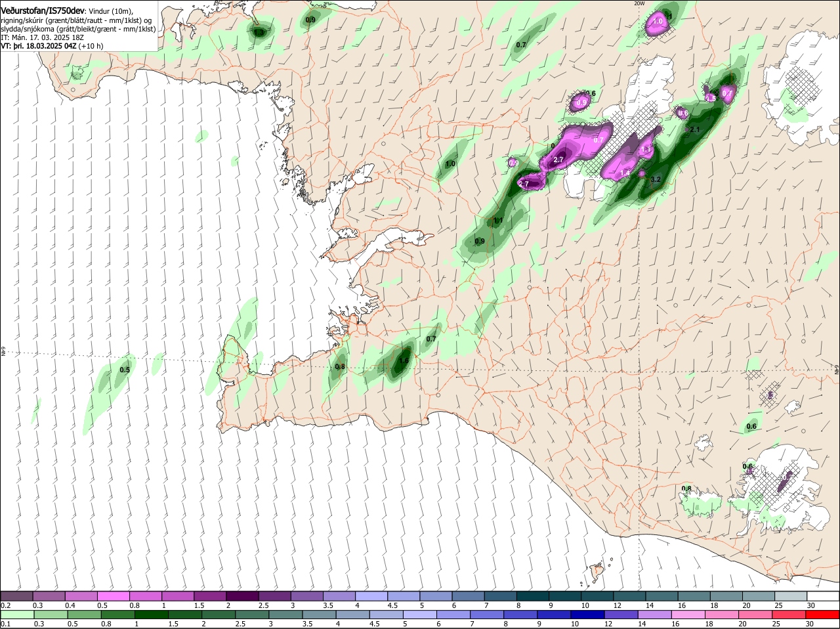
Task: Pick the dusky purple swatch labeled 0.2 in upper row
Action: pyautogui.click(x=16, y=596)
